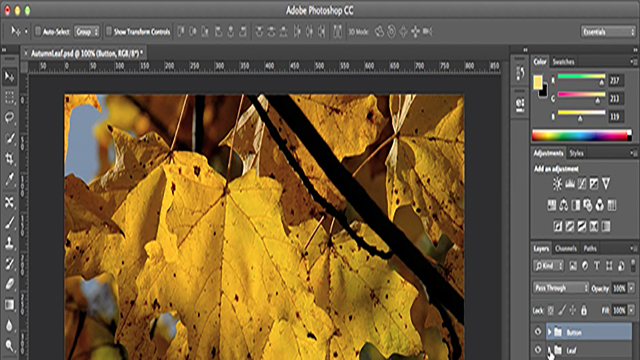Toggle lock image pixels
The height and width of the screenshot is (360, 640).
tap(562, 311)
